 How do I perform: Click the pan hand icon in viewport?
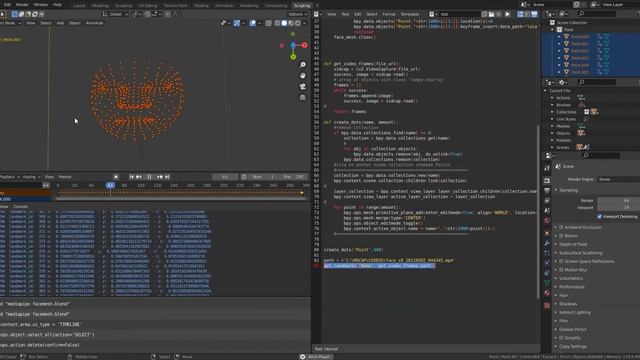pyautogui.click(x=302, y=76)
